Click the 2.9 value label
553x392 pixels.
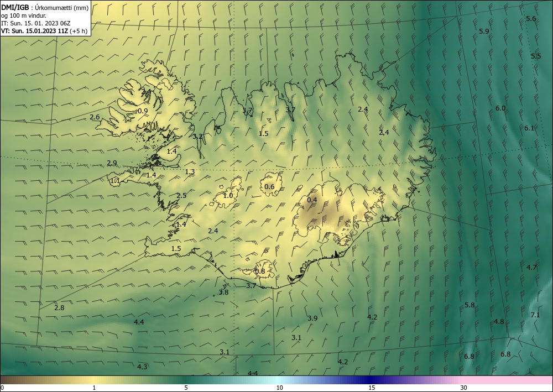coord(112,163)
